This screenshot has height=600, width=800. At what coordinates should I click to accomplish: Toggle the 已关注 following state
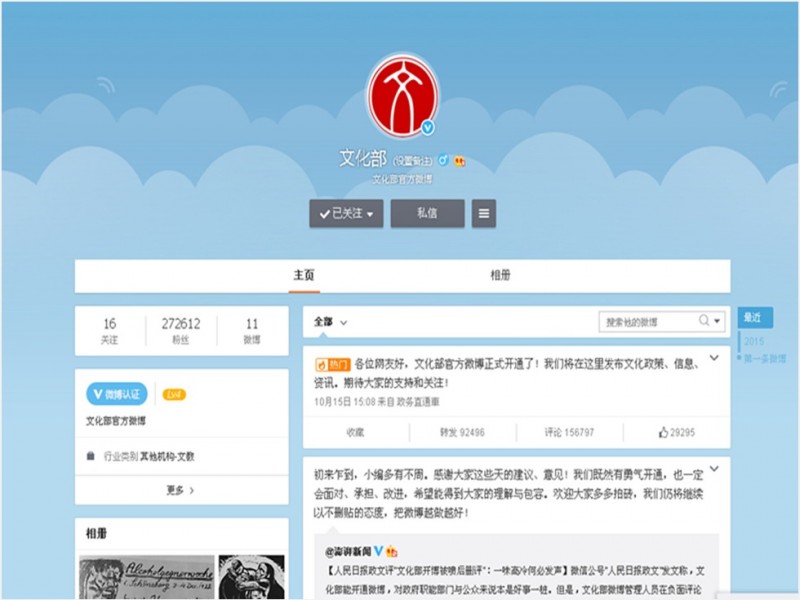point(345,214)
